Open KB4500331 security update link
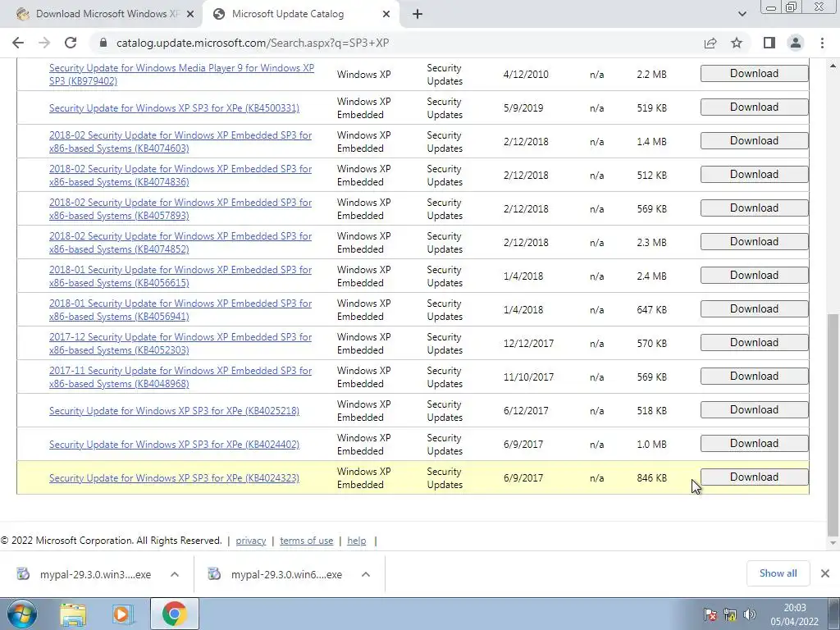The width and height of the screenshot is (840, 630). [174, 108]
